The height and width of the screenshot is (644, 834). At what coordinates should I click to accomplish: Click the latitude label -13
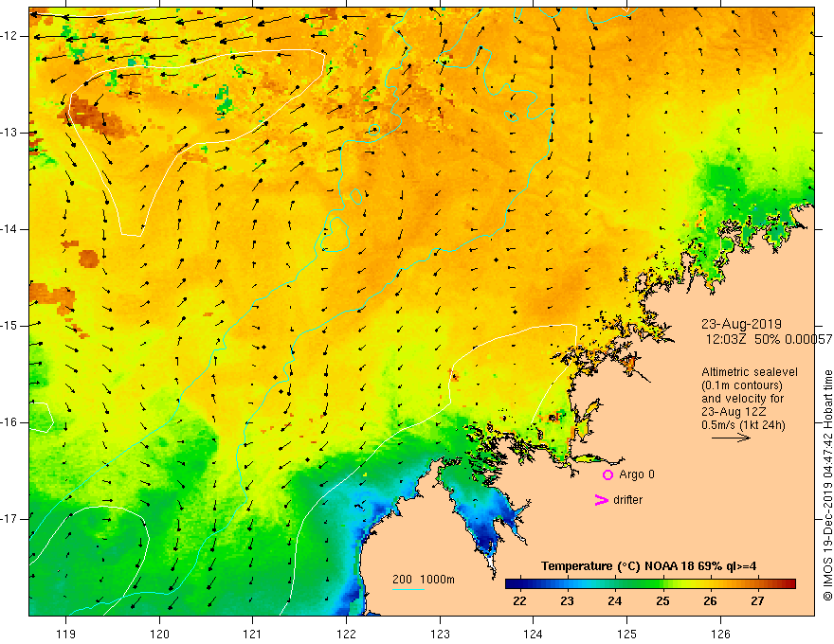point(9,133)
